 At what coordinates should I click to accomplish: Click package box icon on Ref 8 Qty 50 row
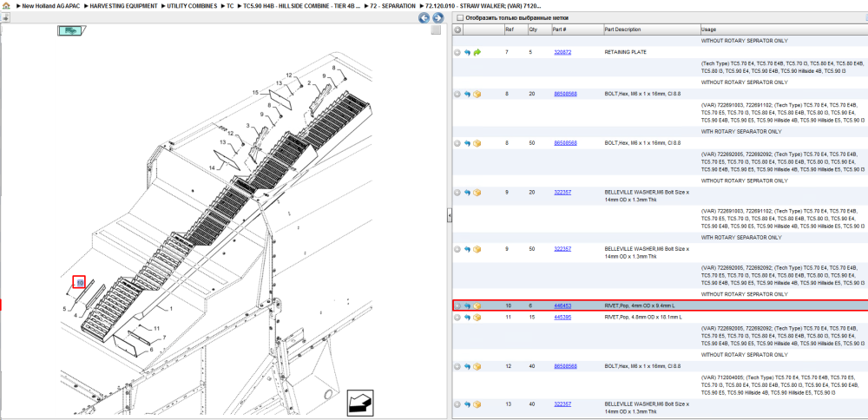[477, 143]
